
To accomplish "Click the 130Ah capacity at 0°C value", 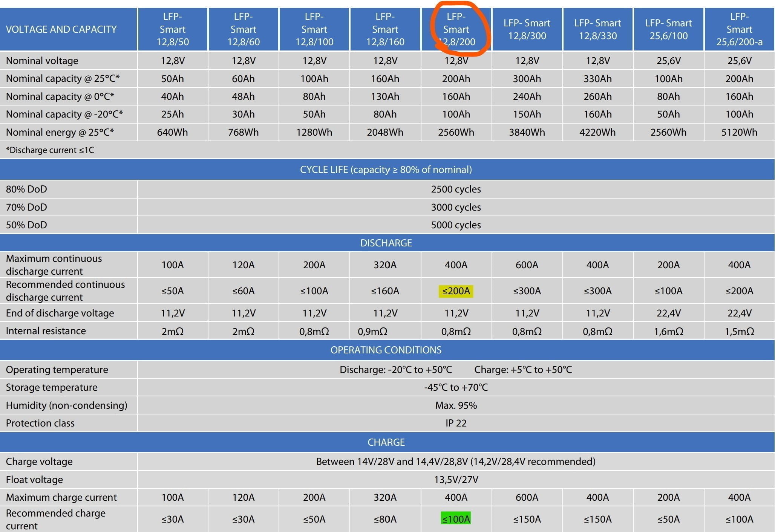I will pyautogui.click(x=385, y=96).
